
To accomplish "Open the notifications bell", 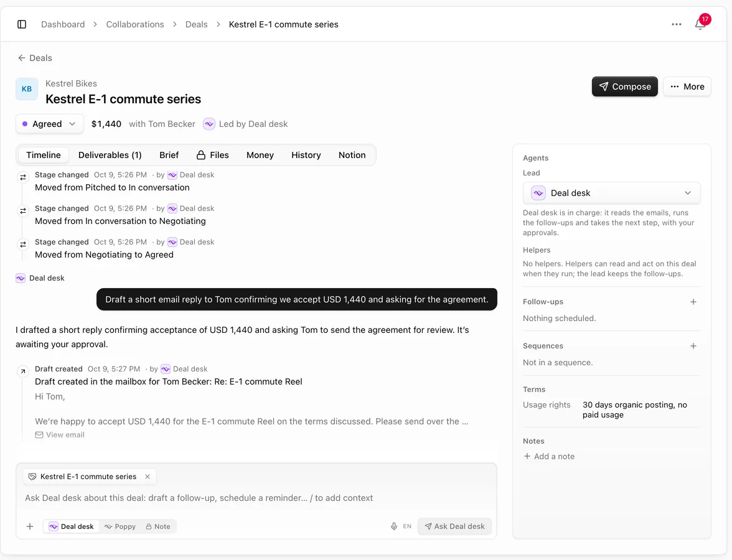I will pos(700,24).
